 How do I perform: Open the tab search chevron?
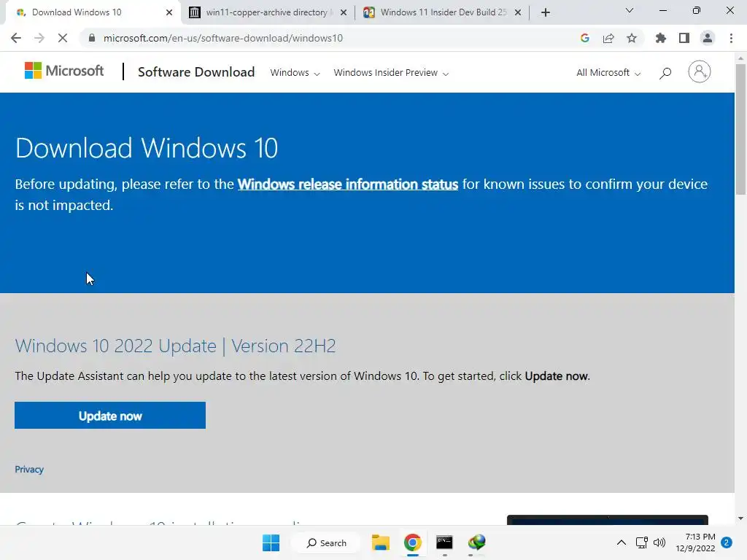pyautogui.click(x=630, y=10)
